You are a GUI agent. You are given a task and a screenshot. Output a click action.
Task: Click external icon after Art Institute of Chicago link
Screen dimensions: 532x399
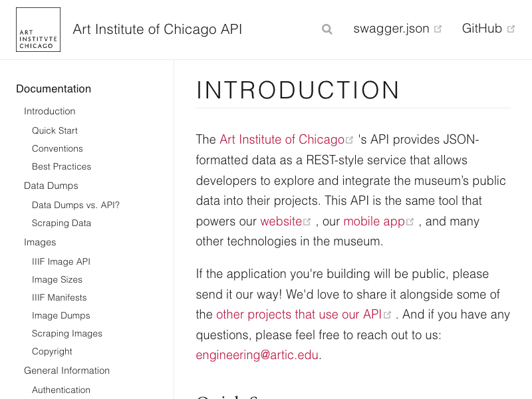[x=350, y=140]
